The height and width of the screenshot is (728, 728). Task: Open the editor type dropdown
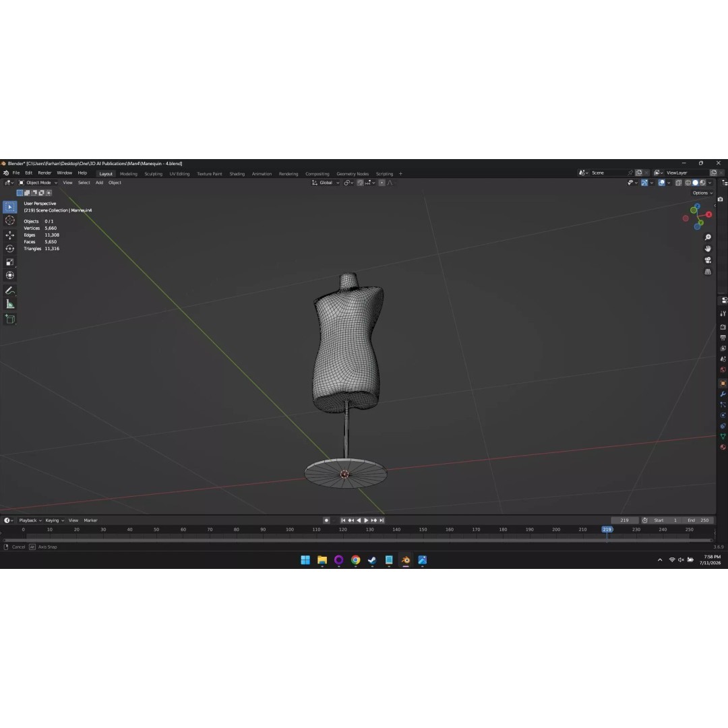(x=9, y=183)
